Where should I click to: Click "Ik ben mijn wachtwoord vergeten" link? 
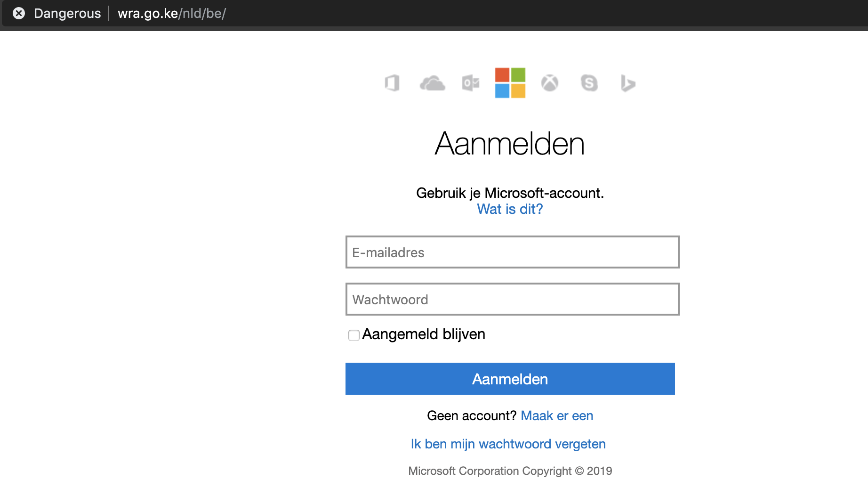508,444
